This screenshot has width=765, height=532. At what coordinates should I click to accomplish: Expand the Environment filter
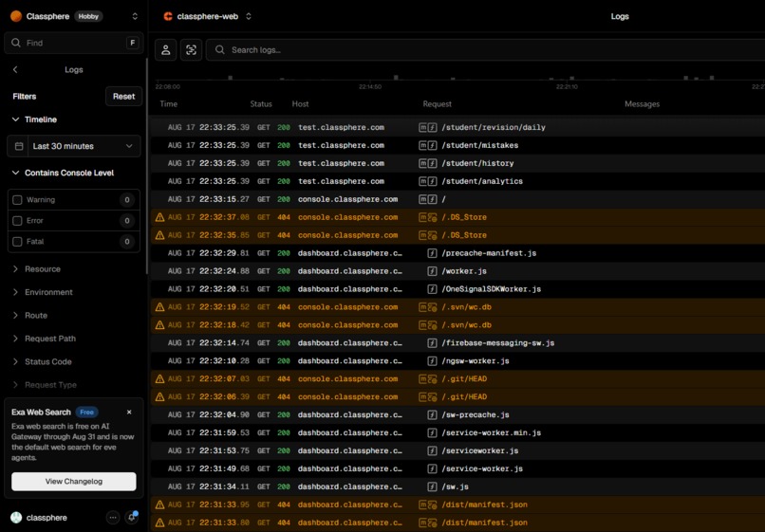(43, 292)
